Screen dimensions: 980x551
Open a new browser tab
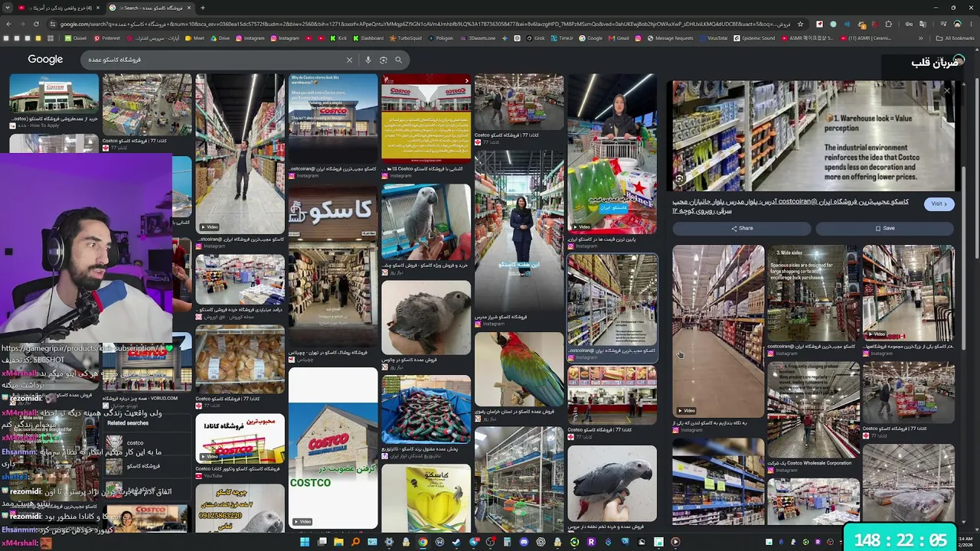(x=202, y=8)
